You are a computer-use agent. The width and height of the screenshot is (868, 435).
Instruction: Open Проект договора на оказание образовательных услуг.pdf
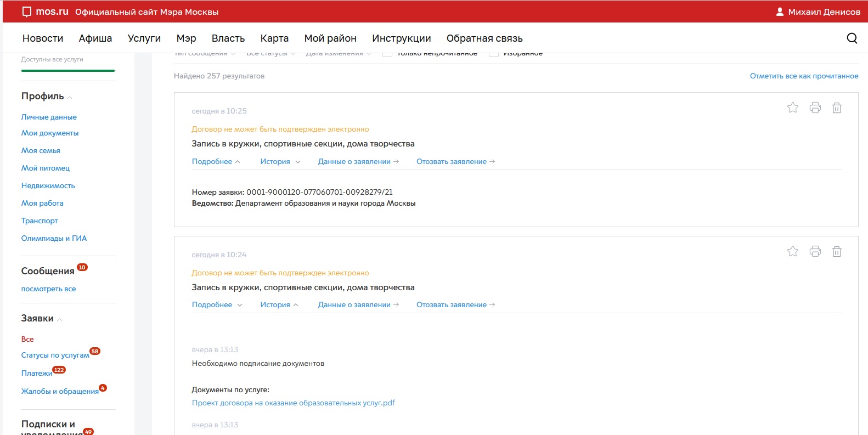(293, 403)
